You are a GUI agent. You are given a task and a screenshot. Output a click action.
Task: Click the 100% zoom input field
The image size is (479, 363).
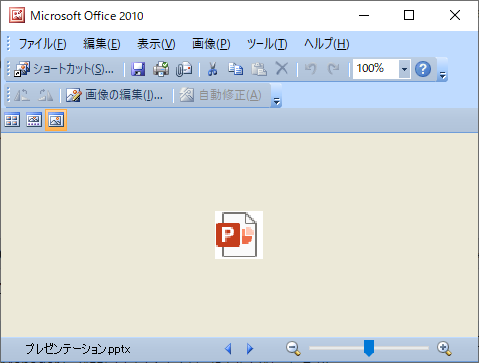pyautogui.click(x=376, y=69)
